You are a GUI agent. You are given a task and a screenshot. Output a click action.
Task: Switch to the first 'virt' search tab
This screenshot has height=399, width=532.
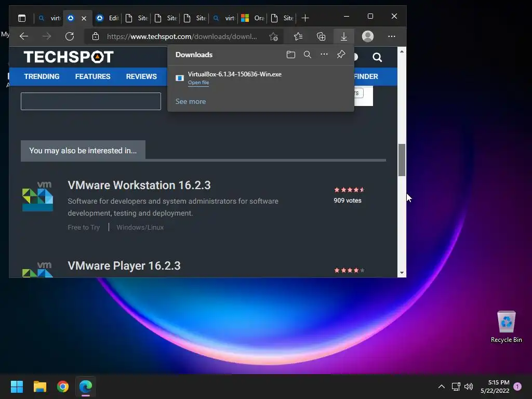pyautogui.click(x=49, y=18)
